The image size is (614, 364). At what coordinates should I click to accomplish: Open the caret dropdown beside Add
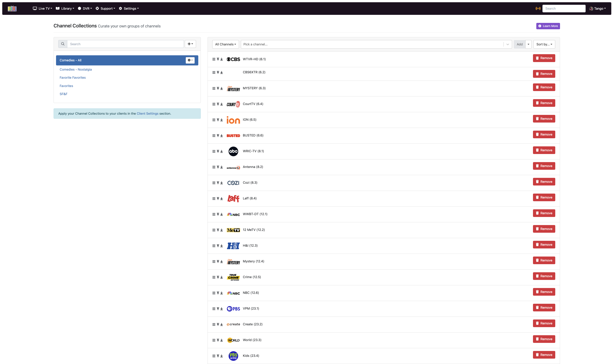click(x=528, y=44)
